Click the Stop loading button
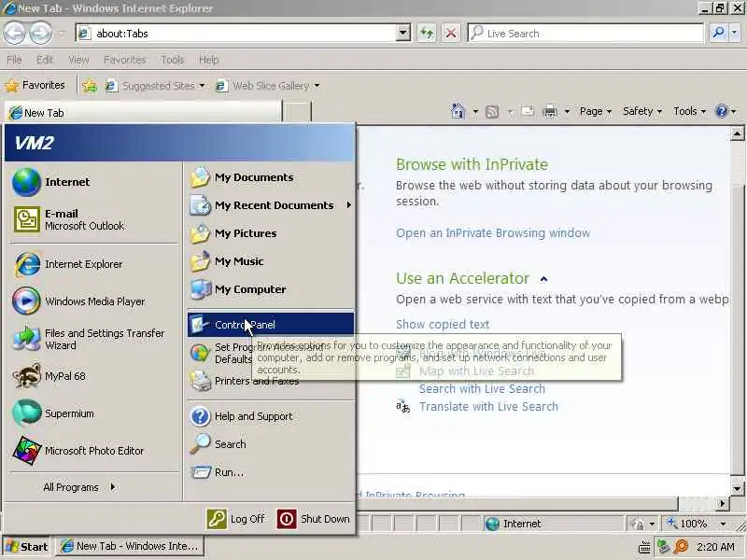Viewport: 747px width, 560px height. click(451, 34)
